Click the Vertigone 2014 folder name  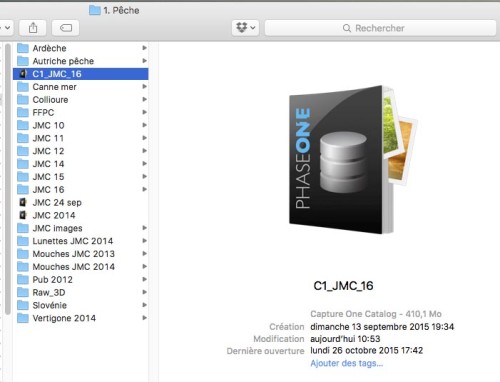64,318
